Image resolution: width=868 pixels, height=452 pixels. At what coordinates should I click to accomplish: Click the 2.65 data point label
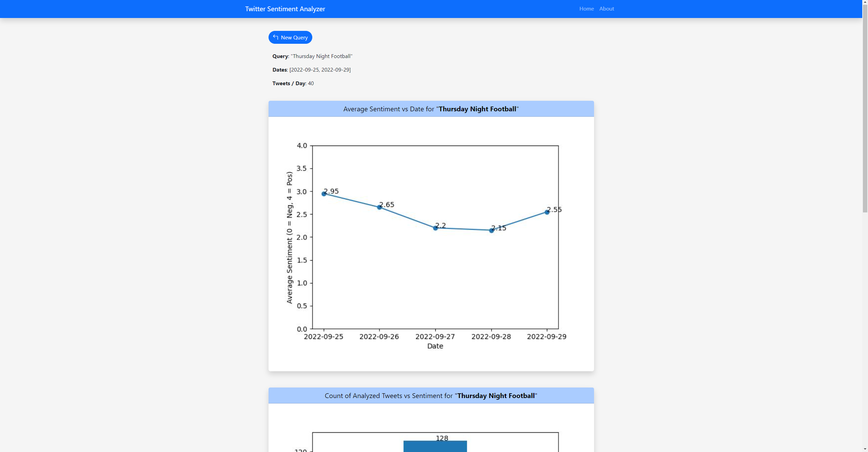(x=387, y=205)
